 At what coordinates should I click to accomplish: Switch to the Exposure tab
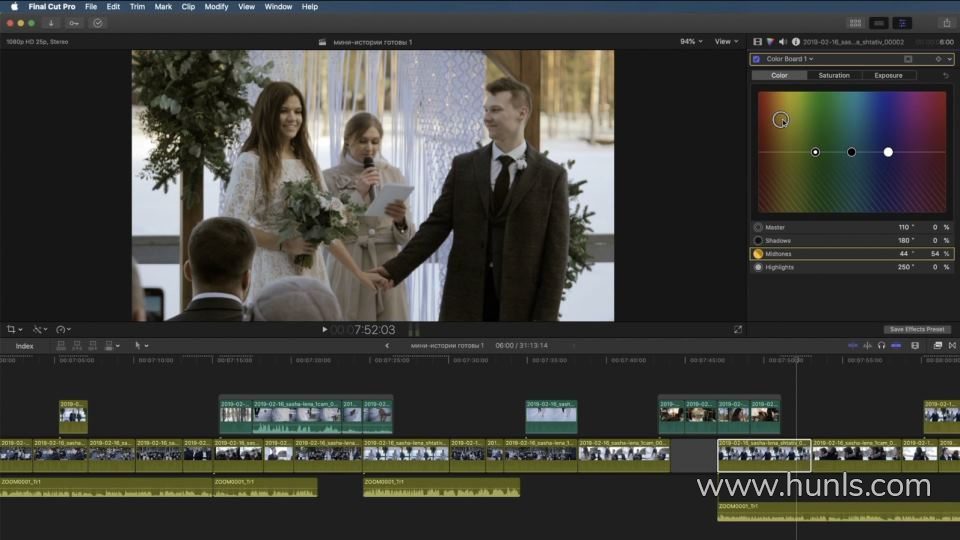[x=888, y=75]
